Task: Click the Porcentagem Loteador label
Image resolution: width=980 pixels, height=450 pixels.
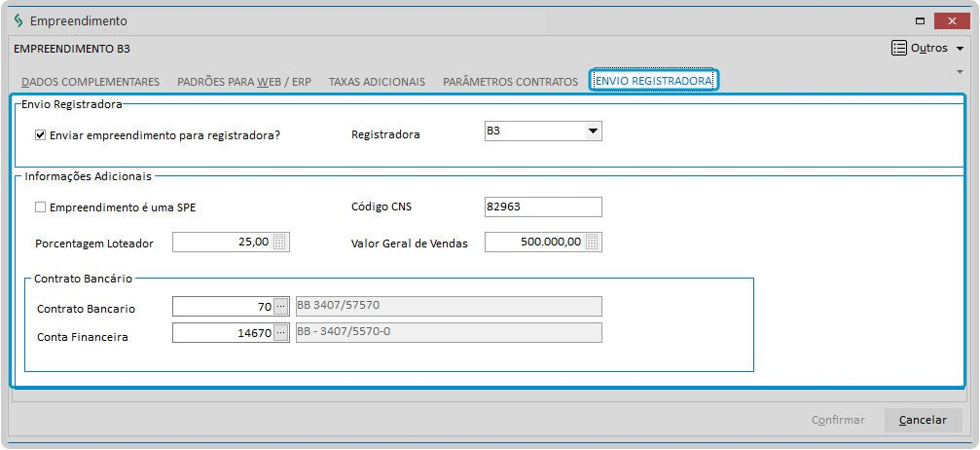Action: pos(94,244)
